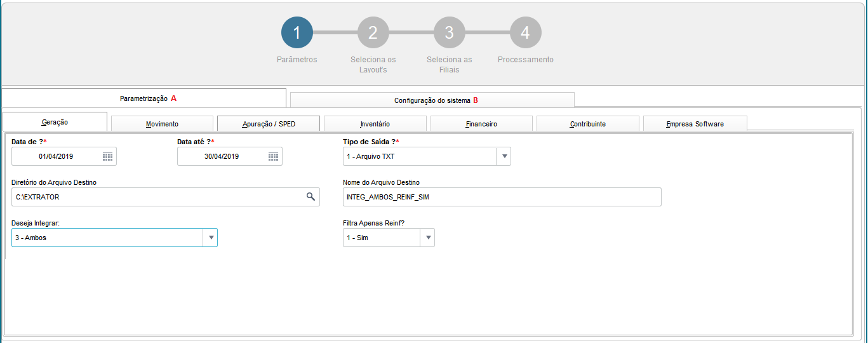This screenshot has width=868, height=343.
Task: Browse for Diretório do Arquivo Destino folder
Action: 310,197
